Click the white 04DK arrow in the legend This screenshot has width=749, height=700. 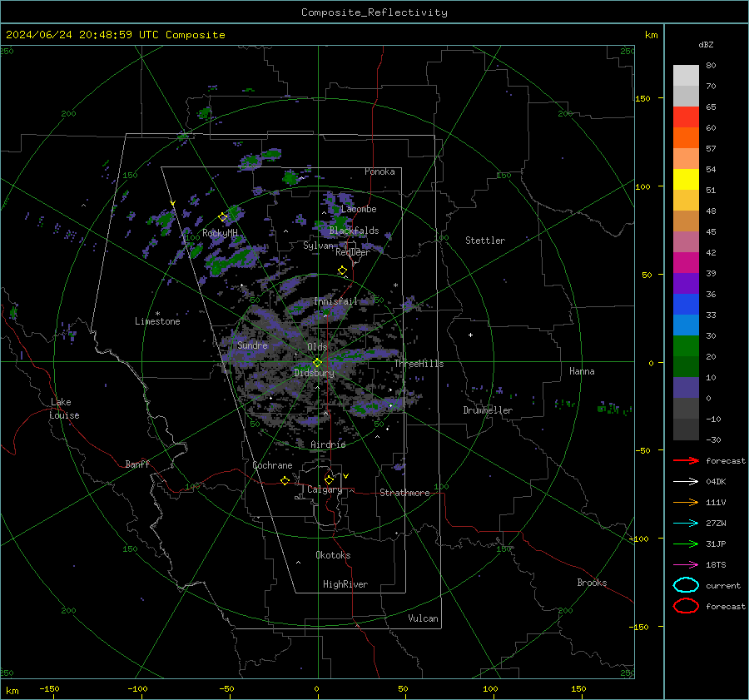(x=686, y=482)
